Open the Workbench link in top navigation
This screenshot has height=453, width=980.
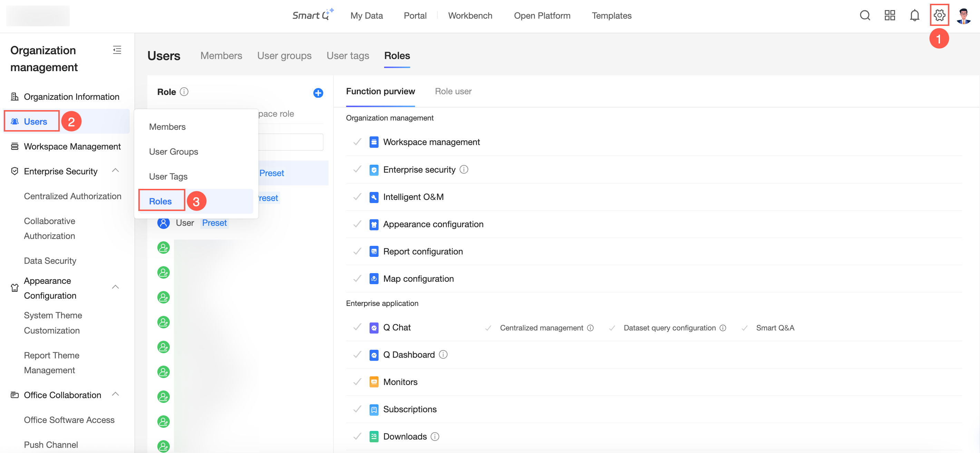click(x=470, y=16)
